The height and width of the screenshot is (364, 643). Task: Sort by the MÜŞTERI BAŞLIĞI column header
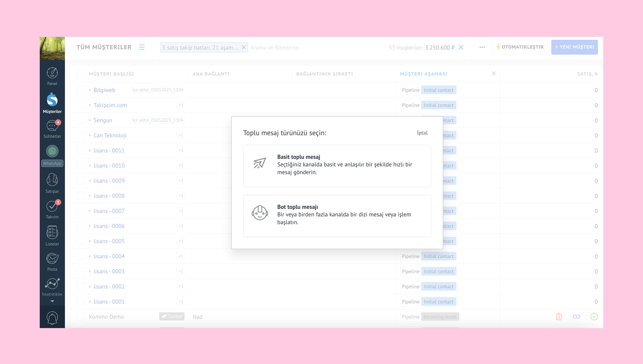(x=112, y=74)
